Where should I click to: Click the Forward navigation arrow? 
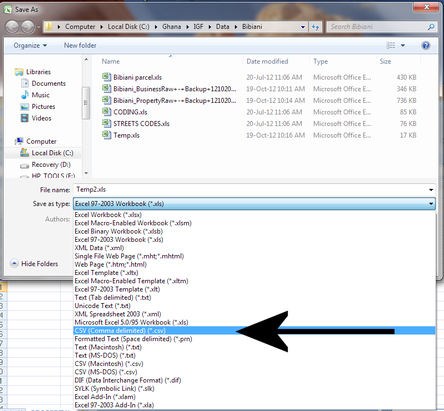28,27
